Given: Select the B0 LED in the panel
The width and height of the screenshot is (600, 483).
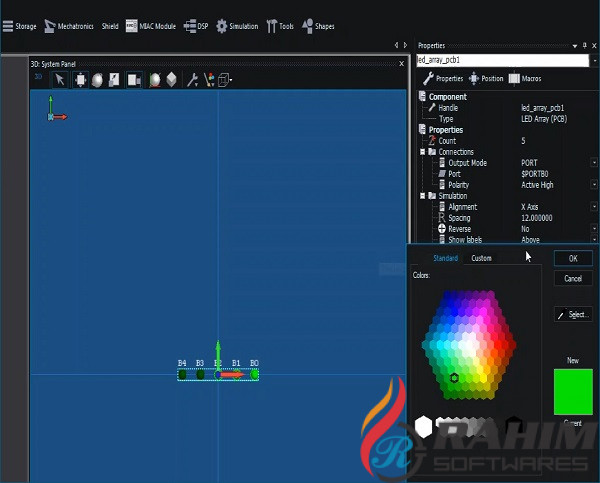Looking at the screenshot, I should point(254,375).
